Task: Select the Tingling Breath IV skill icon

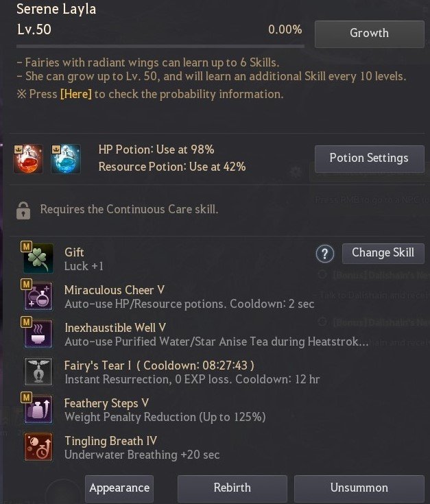Action: click(38, 447)
